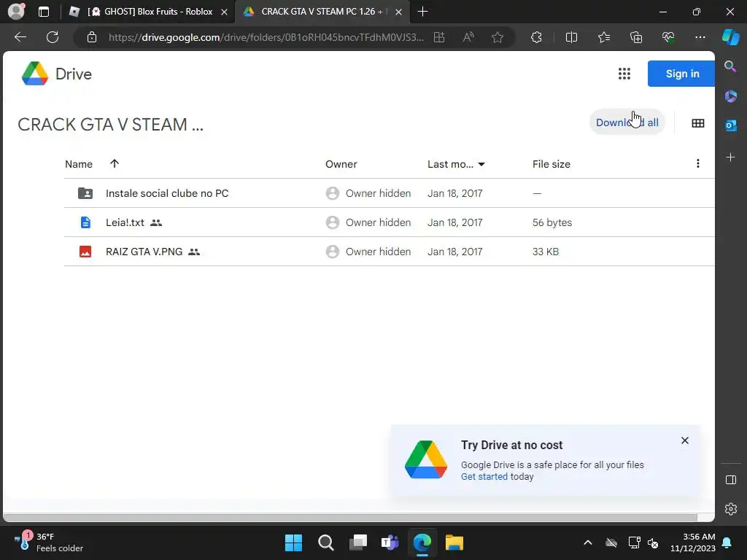Screen dimensions: 747x560
Task: Switch to the Blox Fruits - Roblox tab
Action: 148,12
